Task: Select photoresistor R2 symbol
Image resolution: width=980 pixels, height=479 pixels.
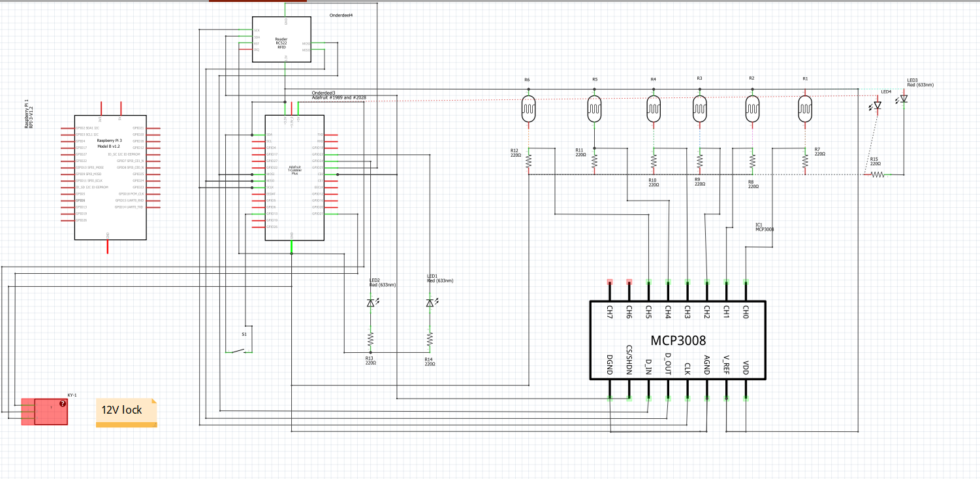Action: (x=752, y=108)
